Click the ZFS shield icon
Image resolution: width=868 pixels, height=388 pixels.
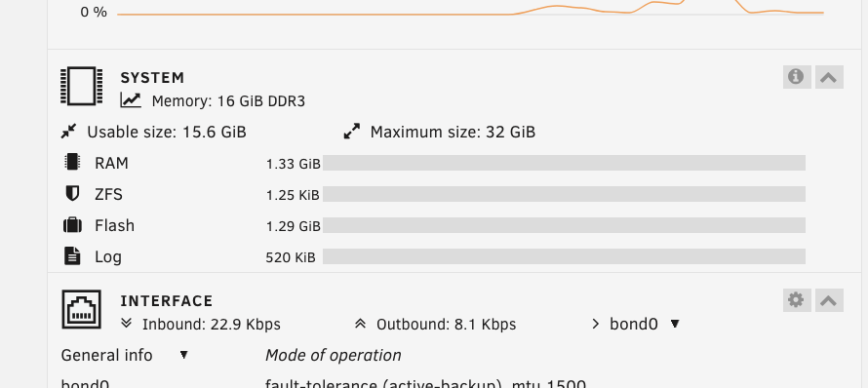[x=72, y=193]
